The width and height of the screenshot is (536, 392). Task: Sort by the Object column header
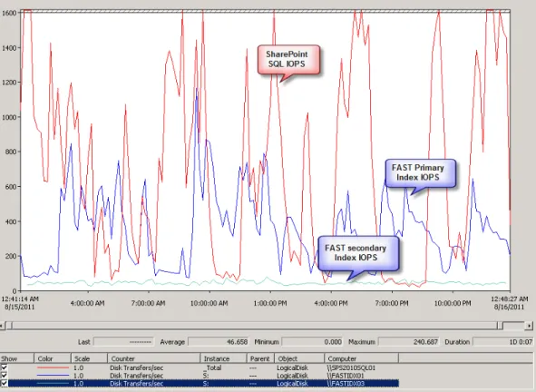(x=299, y=358)
